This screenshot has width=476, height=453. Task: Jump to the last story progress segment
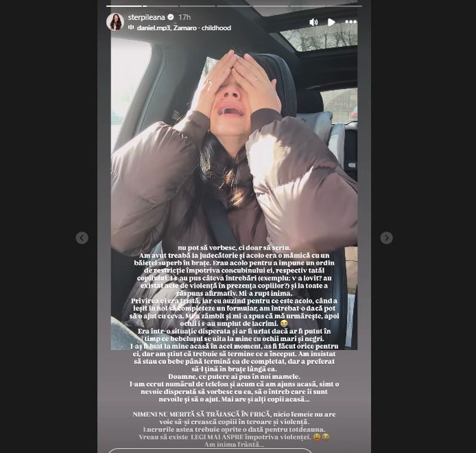(344, 6)
